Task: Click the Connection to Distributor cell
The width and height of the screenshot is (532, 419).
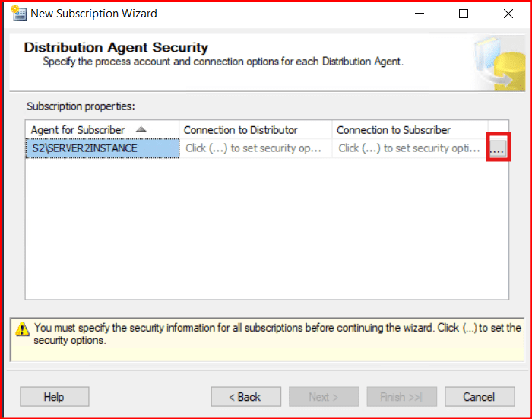Action: tap(254, 148)
